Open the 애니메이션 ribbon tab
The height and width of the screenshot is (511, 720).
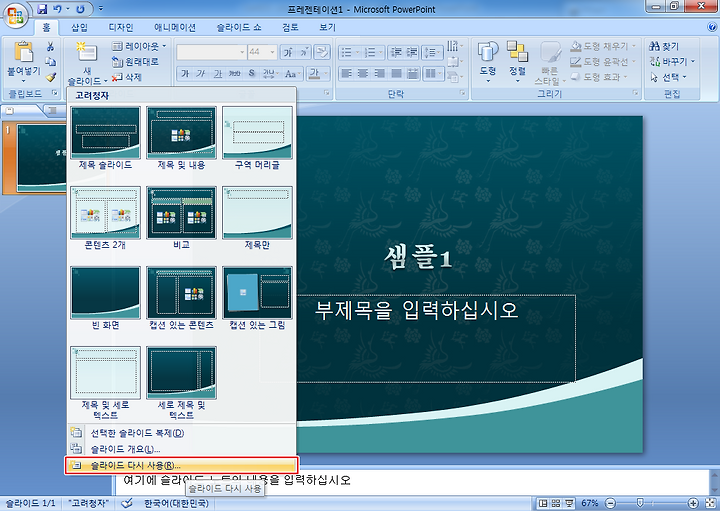point(175,28)
